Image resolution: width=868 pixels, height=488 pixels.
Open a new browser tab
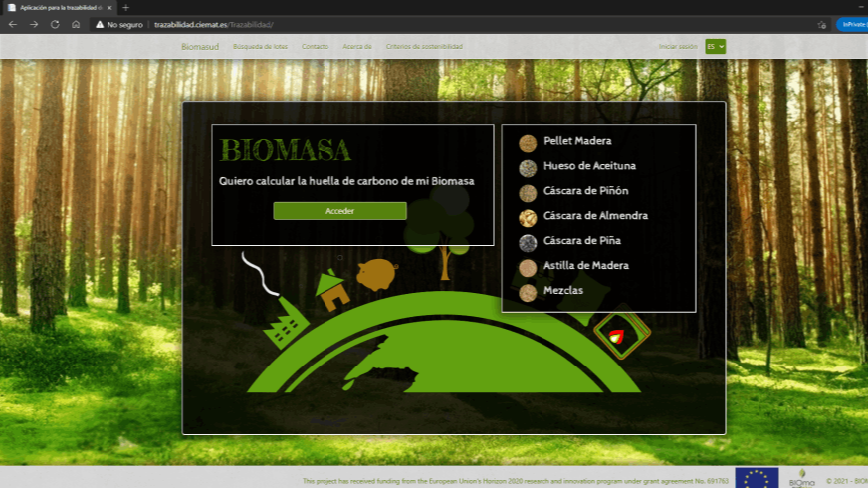point(125,7)
